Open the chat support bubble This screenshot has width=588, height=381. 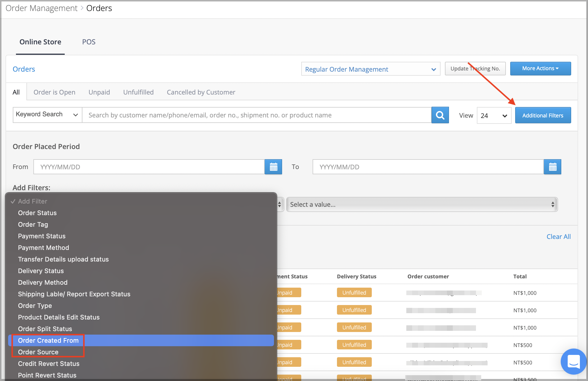[573, 362]
